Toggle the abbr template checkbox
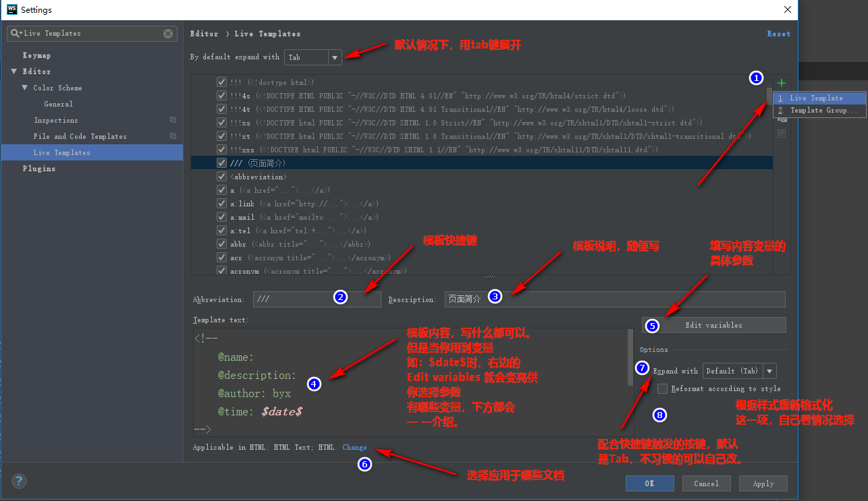The height and width of the screenshot is (501, 868). click(221, 244)
